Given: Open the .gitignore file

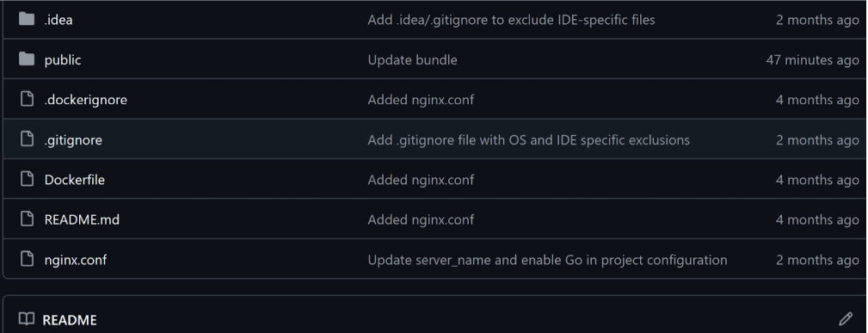Looking at the screenshot, I should click(x=73, y=139).
